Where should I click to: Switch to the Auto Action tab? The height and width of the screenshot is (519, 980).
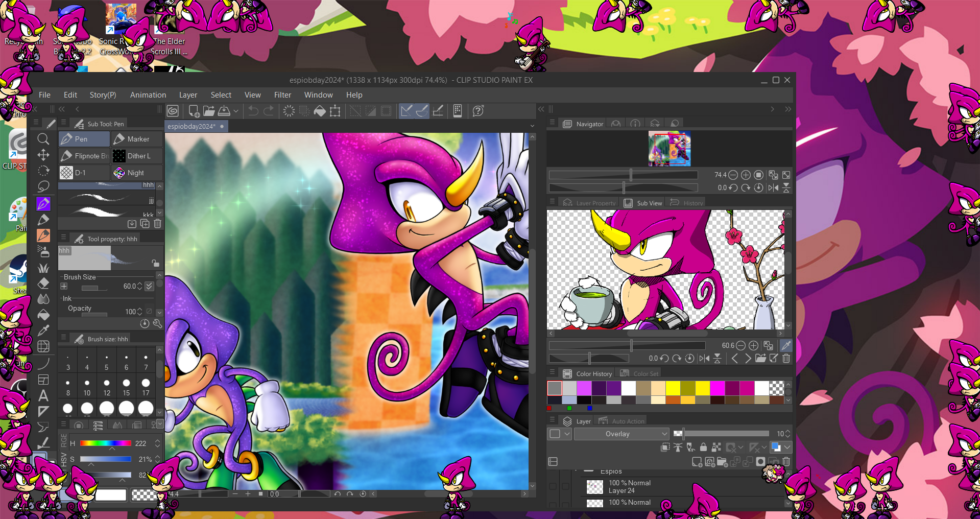[621, 421]
